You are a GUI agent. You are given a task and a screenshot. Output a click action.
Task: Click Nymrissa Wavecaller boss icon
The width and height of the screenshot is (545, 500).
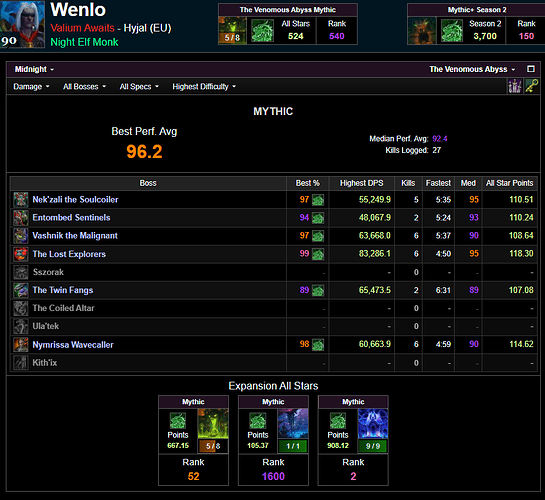(x=21, y=344)
